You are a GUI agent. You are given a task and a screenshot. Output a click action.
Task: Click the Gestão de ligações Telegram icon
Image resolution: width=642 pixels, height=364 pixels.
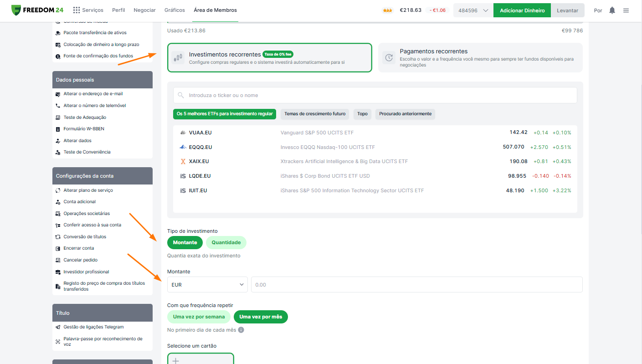[x=58, y=327]
